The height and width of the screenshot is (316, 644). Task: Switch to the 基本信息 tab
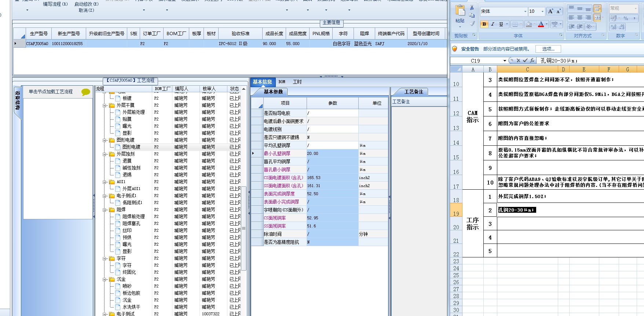pos(262,82)
